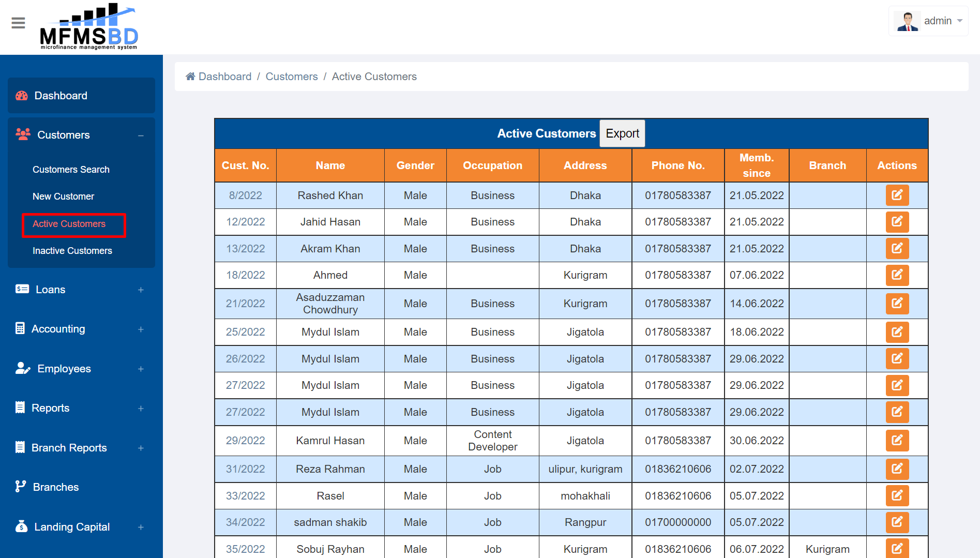Select Active Customers submenu item
The height and width of the screenshot is (558, 980).
pos(69,224)
